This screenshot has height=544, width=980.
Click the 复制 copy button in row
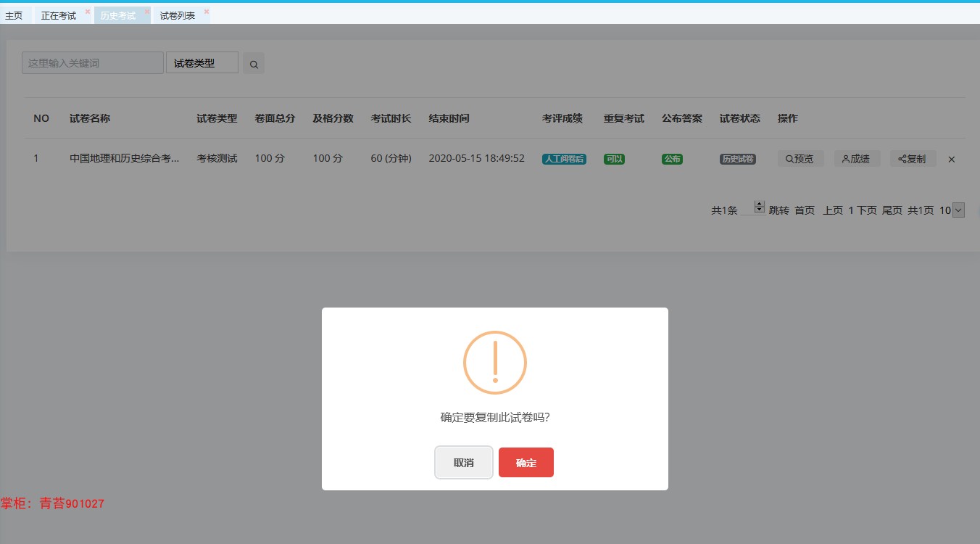(x=913, y=159)
